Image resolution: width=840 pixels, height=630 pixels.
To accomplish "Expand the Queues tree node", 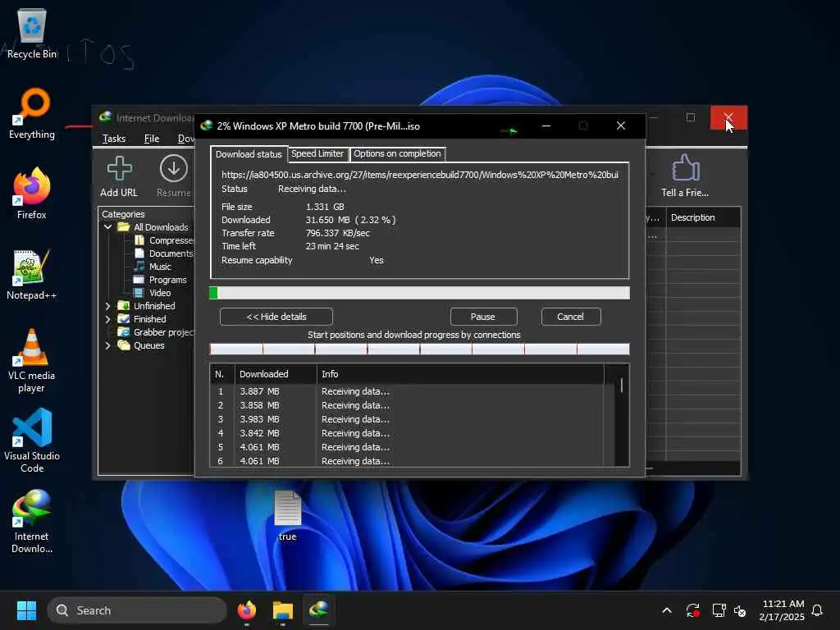I will [107, 345].
